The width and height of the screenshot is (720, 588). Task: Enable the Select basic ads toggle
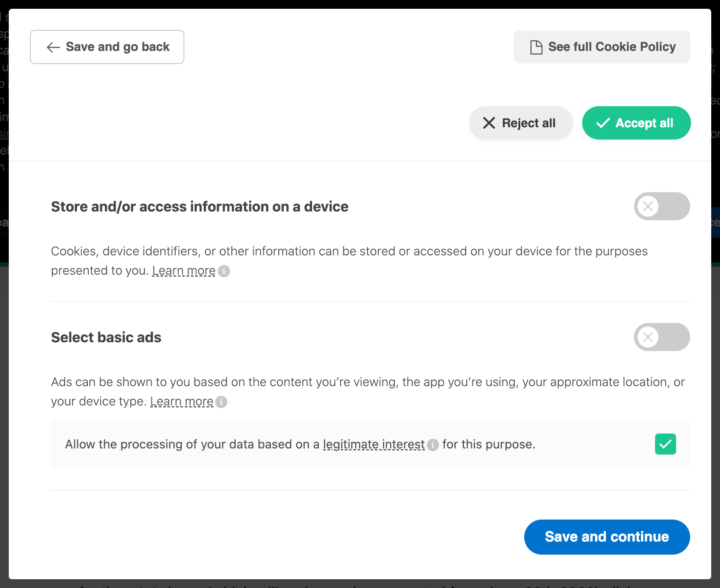(662, 337)
